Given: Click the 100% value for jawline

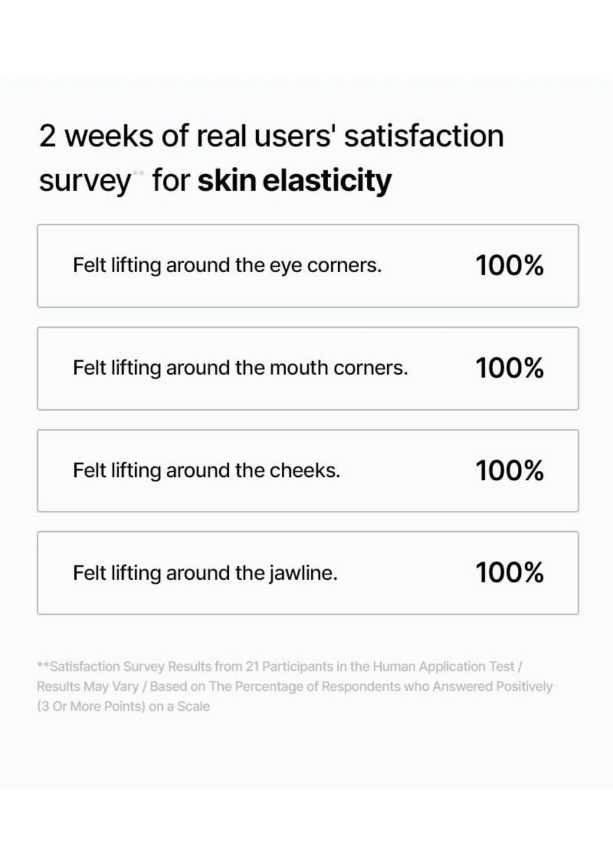Looking at the screenshot, I should pos(509,572).
